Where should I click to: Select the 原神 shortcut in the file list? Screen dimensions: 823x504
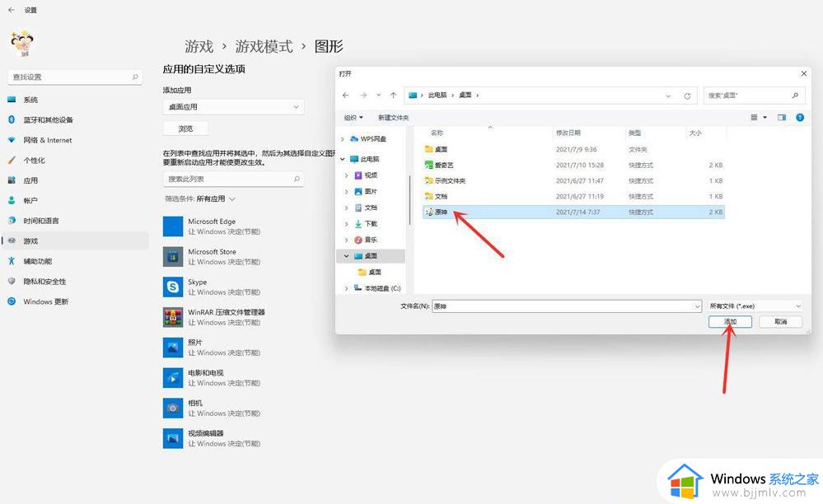tap(573, 212)
